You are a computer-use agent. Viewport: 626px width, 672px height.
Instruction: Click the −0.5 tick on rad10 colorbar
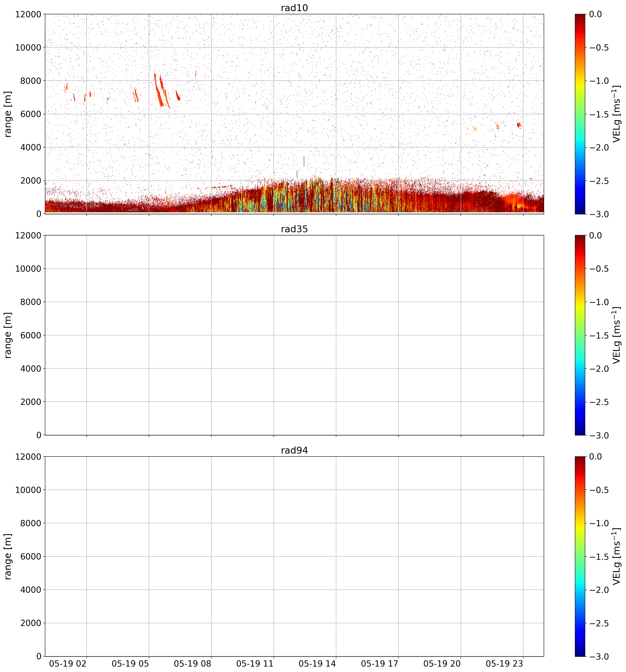pos(599,48)
